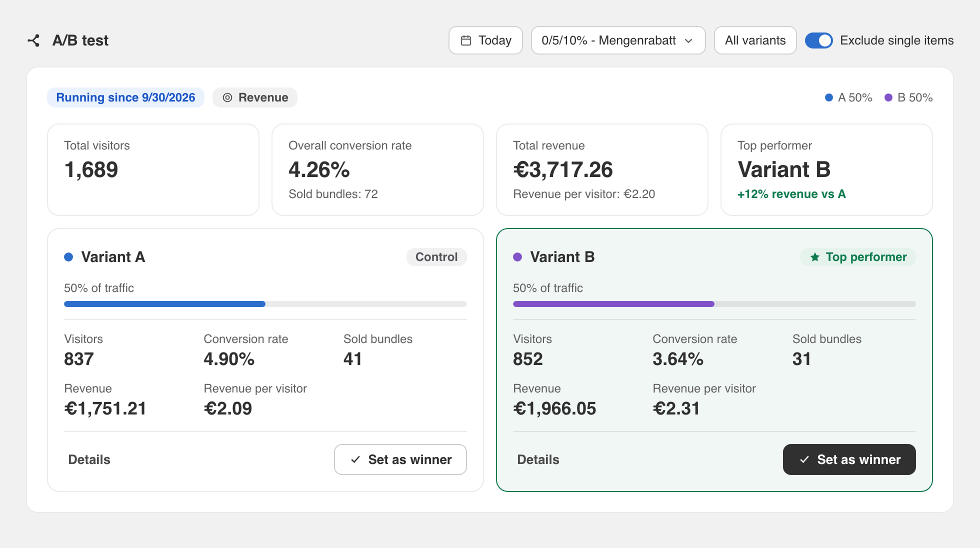The image size is (980, 548).
Task: Click Variant B conversion rate 3.64%
Action: coord(678,359)
